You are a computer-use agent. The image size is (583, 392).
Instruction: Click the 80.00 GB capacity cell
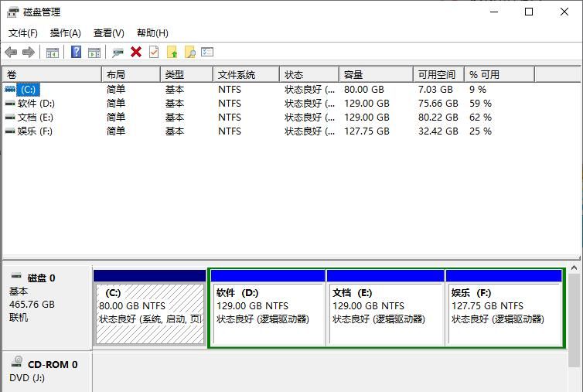364,90
